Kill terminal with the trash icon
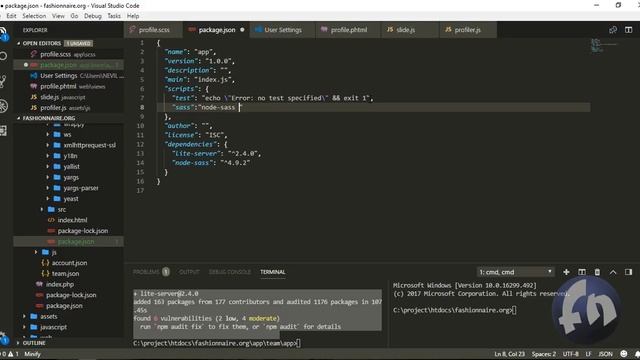This screenshot has height=360, width=640. point(597,272)
